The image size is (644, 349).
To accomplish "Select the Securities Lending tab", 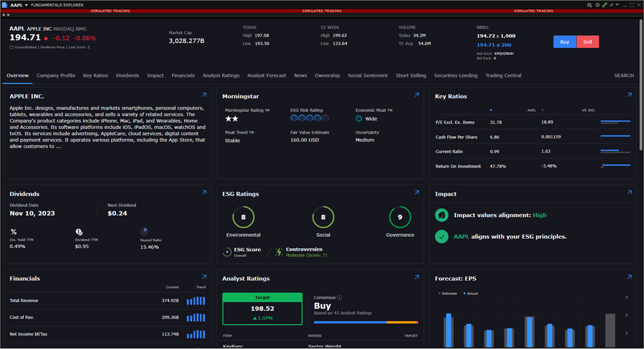I will 455,75.
